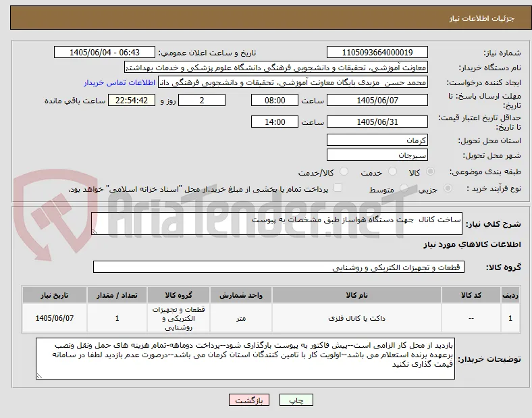This screenshot has width=532, height=418.
Task: Click the شماره نیاز number field
Action: tap(377, 53)
